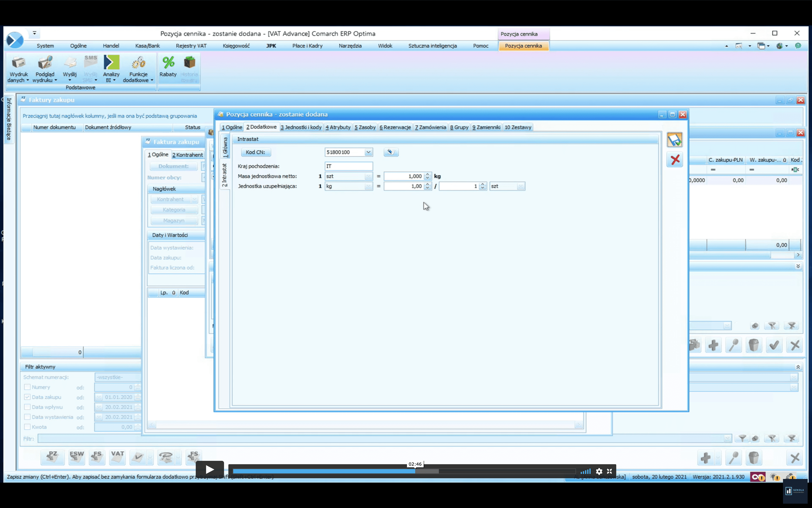
Task: Click the save-changes diskette icon in Pozycja cennika
Action: click(x=674, y=140)
